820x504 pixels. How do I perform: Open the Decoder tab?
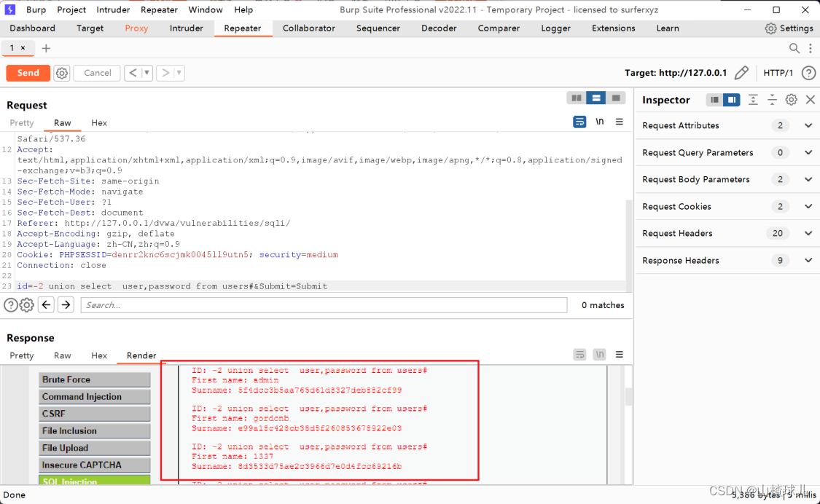pyautogui.click(x=439, y=28)
